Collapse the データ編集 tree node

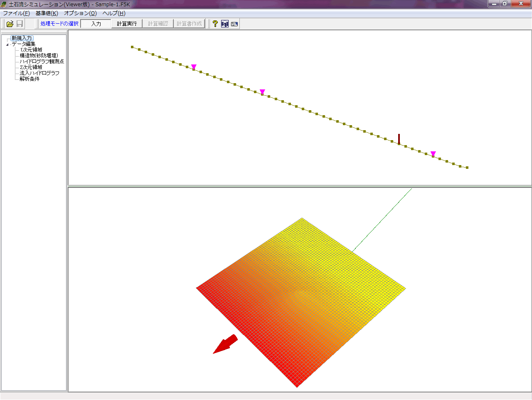coord(7,44)
